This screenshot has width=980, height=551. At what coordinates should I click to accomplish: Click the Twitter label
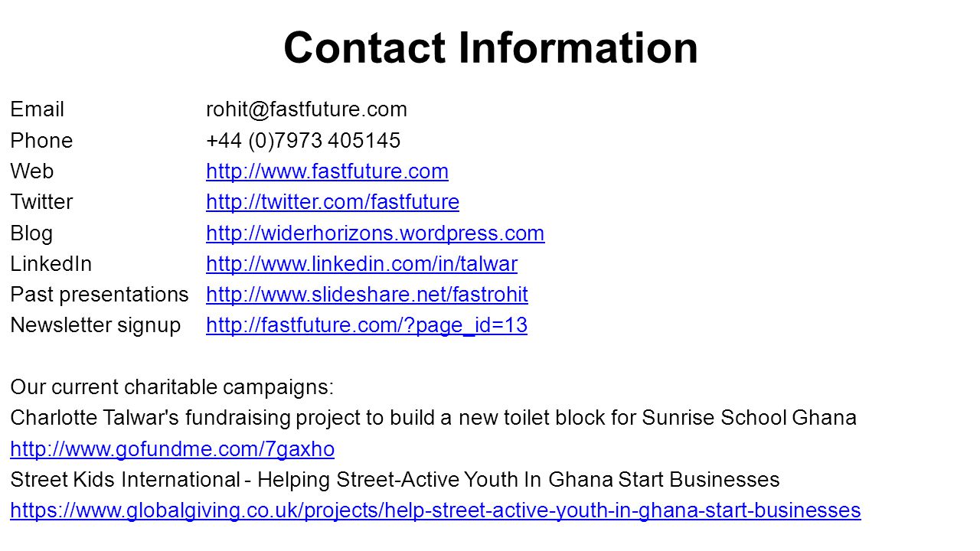pos(41,202)
